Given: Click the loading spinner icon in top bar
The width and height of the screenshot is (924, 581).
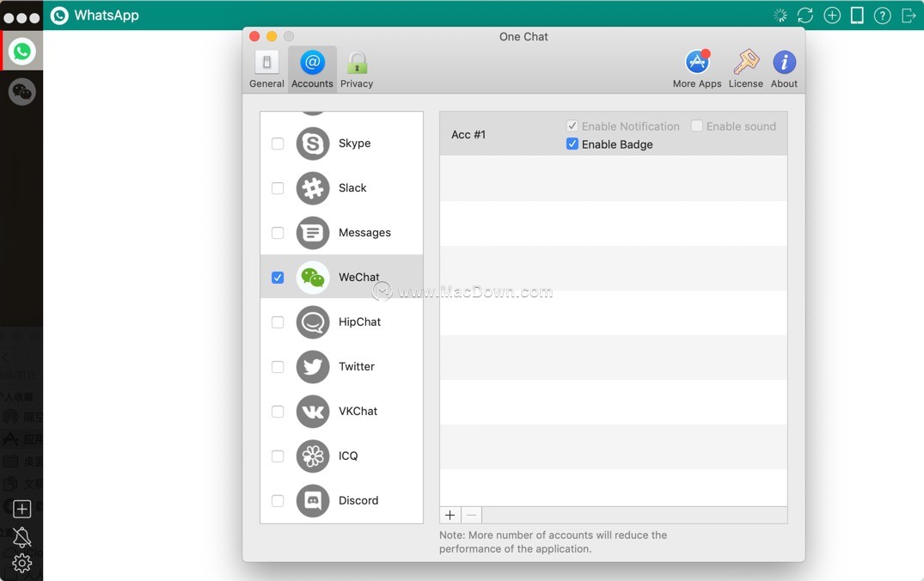Looking at the screenshot, I should point(780,15).
